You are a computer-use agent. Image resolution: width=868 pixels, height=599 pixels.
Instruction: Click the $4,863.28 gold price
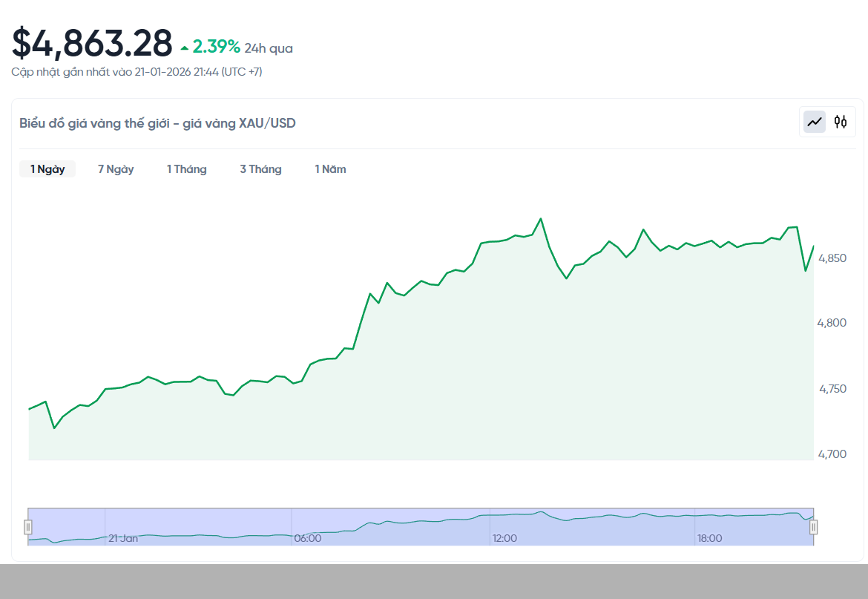click(92, 43)
